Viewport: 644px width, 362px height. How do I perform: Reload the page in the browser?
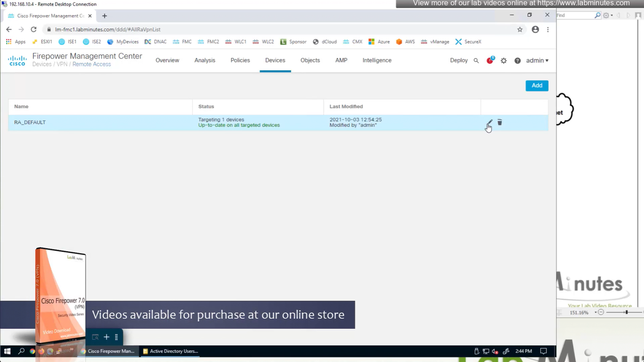(34, 29)
